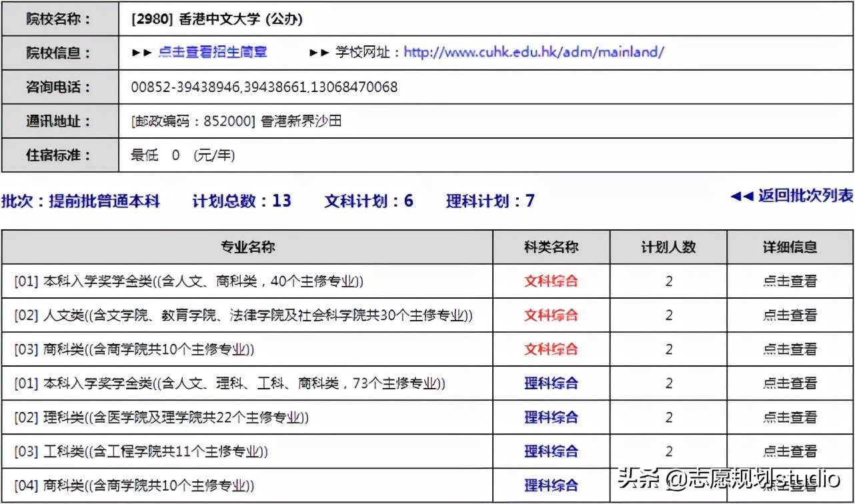The image size is (855, 504).
Task: View 本科入学奖学金类 理科综合 details
Action: click(790, 383)
